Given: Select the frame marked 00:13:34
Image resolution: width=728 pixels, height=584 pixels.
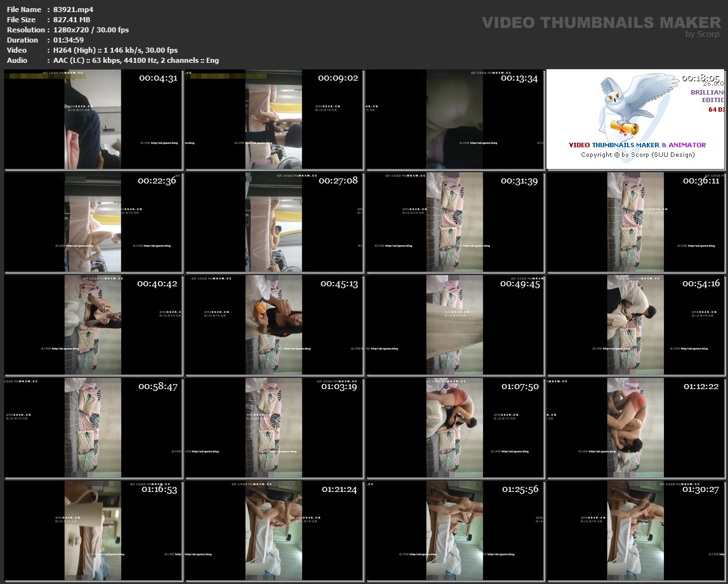Looking at the screenshot, I should tap(454, 119).
